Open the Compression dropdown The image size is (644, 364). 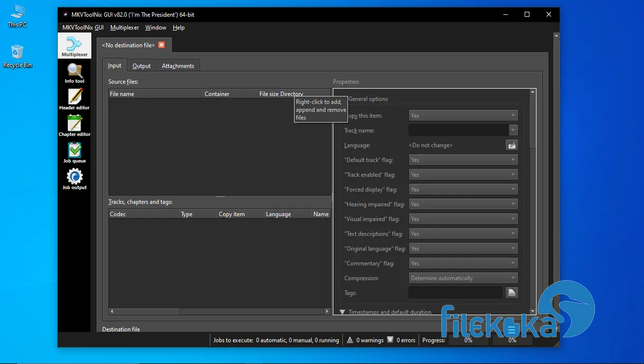463,278
